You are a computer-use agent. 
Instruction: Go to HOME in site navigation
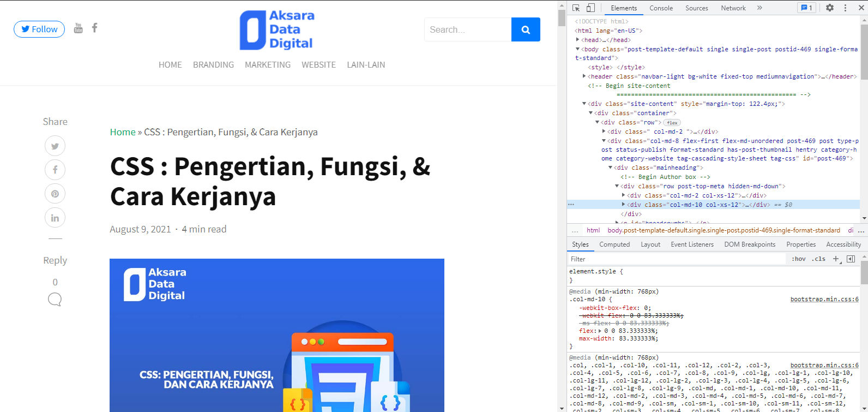(170, 64)
